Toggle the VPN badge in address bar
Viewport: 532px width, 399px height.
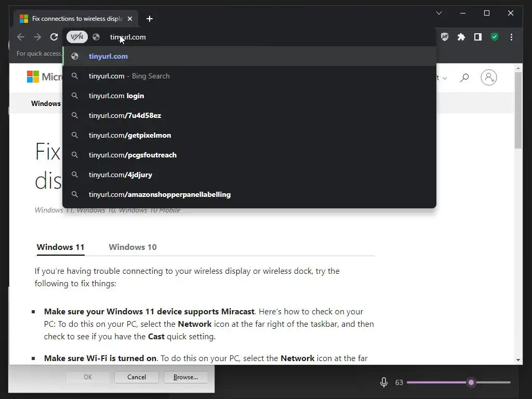point(77,37)
